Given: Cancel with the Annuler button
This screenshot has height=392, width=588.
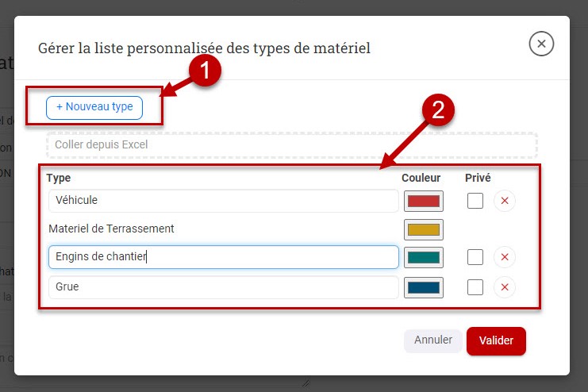Looking at the screenshot, I should [x=432, y=340].
